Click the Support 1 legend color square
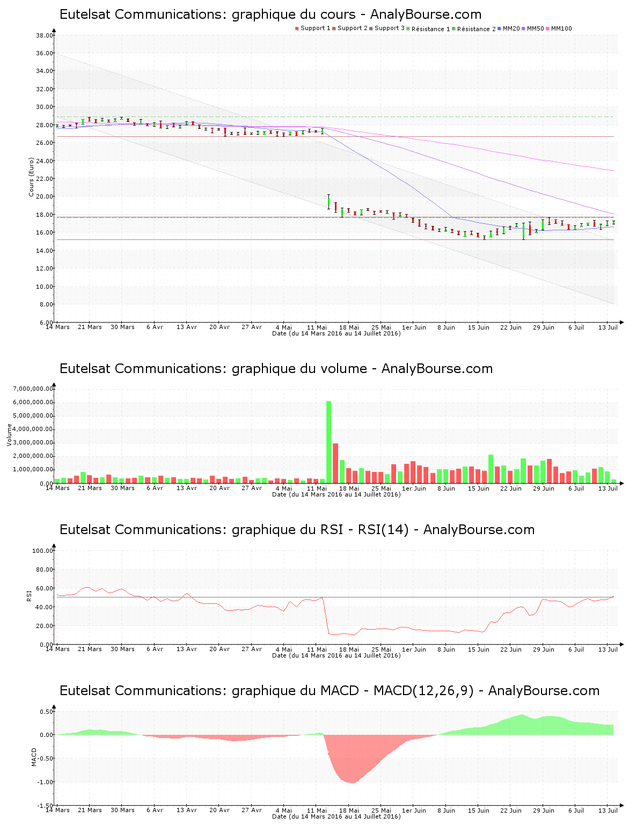This screenshot has width=644, height=832. point(297,28)
